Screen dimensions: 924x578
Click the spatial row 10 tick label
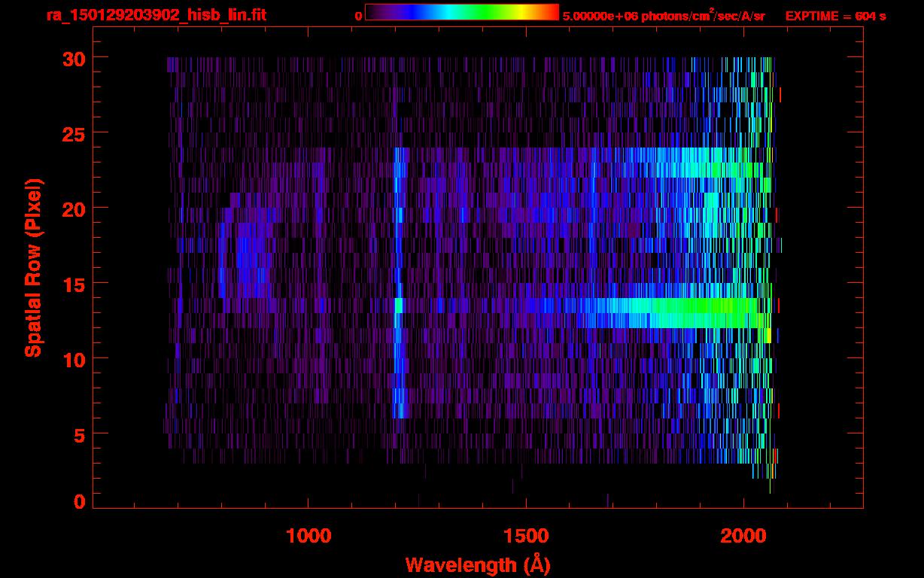(x=74, y=359)
